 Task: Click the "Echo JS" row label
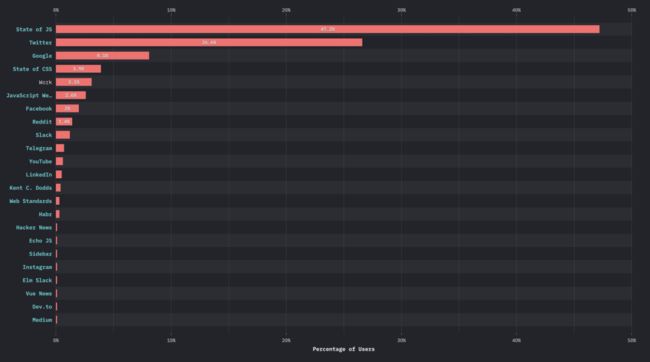[41, 241]
